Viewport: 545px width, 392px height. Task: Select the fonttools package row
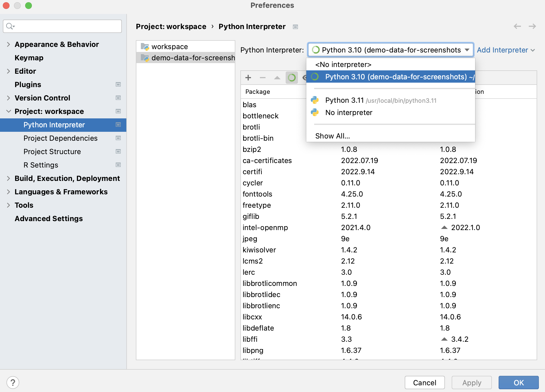[388, 194]
